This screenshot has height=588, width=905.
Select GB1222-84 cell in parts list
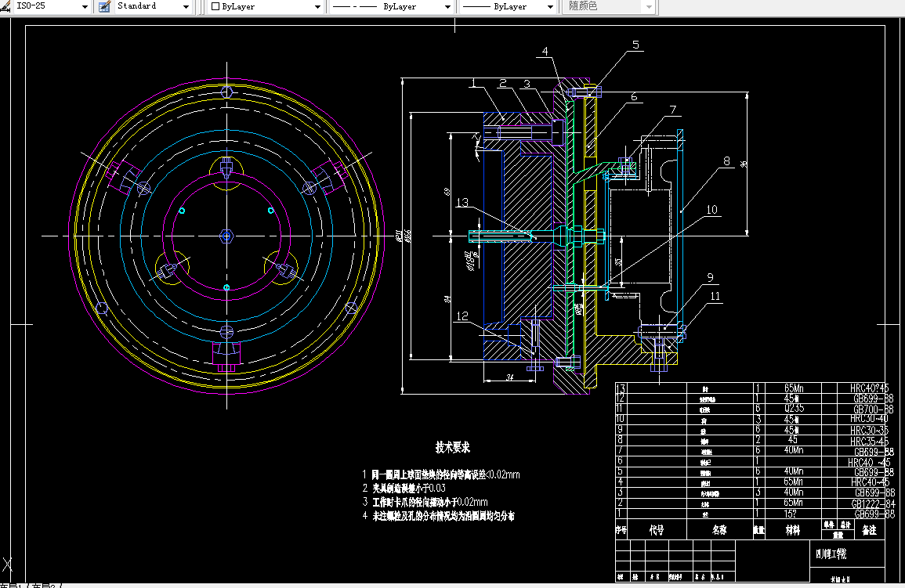pos(873,503)
